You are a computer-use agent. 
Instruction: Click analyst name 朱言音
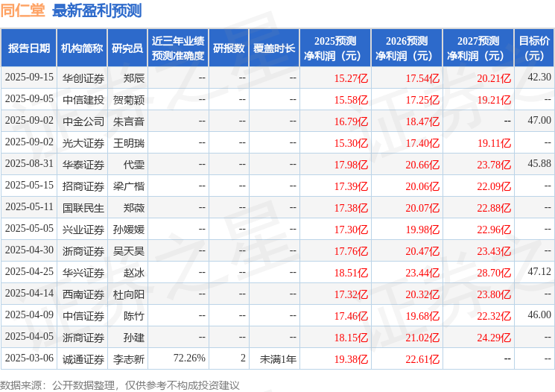pos(129,121)
